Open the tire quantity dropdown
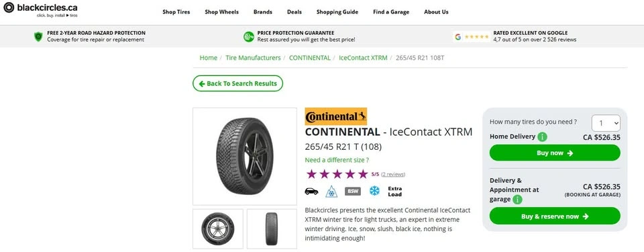The image size is (644, 252). click(606, 123)
